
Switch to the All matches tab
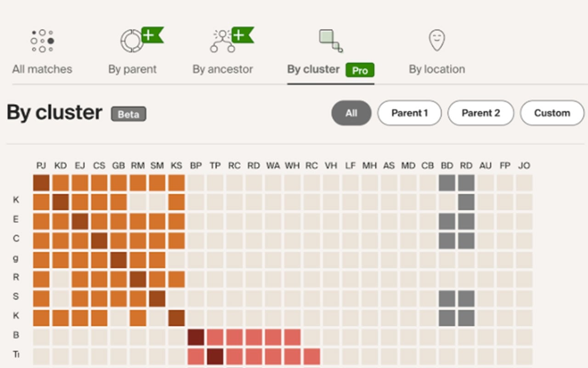tap(42, 69)
